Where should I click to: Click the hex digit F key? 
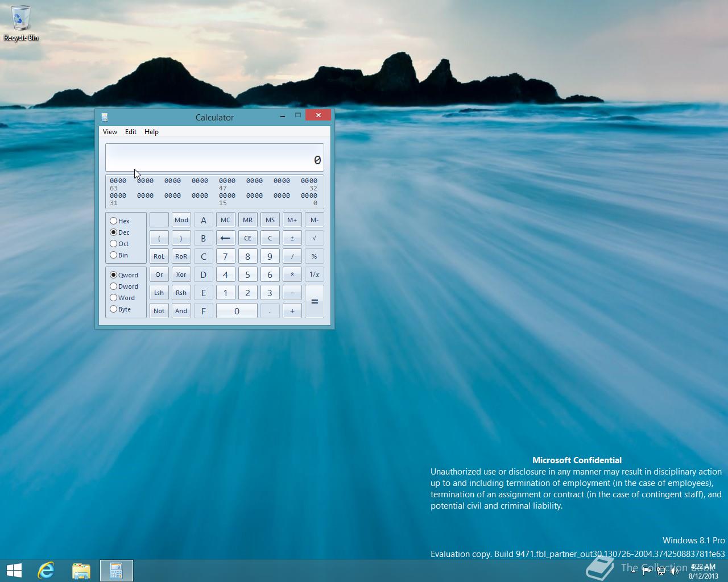point(203,311)
